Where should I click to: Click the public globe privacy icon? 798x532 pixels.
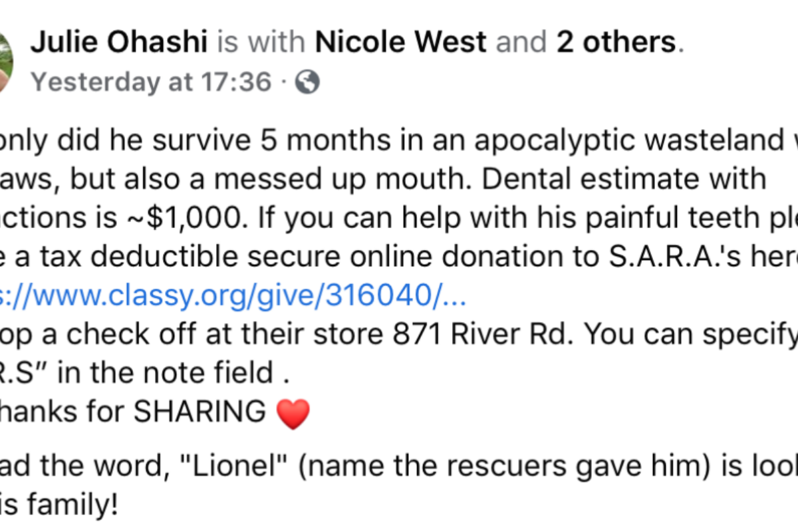tap(307, 82)
